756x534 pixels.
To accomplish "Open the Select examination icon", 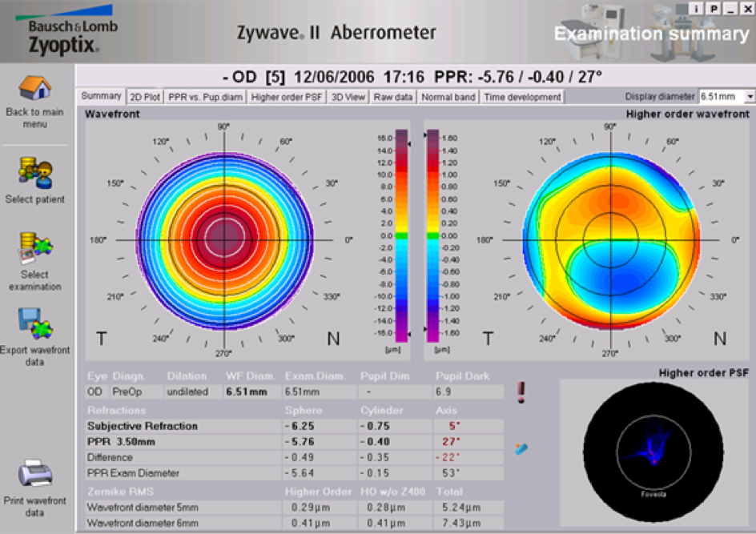I will (x=35, y=247).
